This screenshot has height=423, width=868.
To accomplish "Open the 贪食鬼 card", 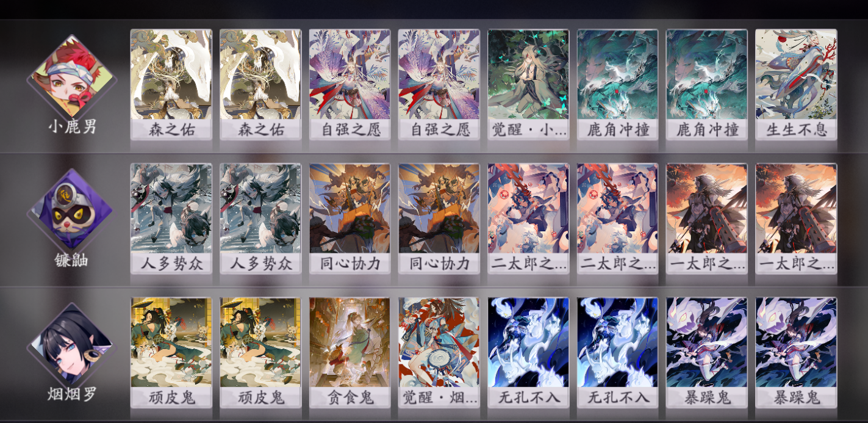I will click(350, 353).
